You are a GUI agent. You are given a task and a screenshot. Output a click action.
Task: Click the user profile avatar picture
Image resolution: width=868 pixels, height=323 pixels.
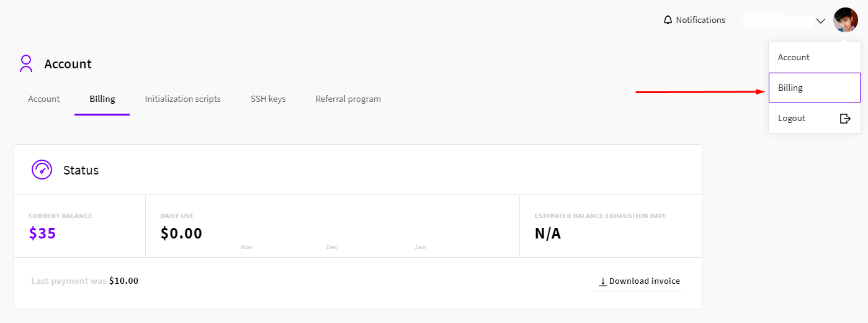[846, 20]
